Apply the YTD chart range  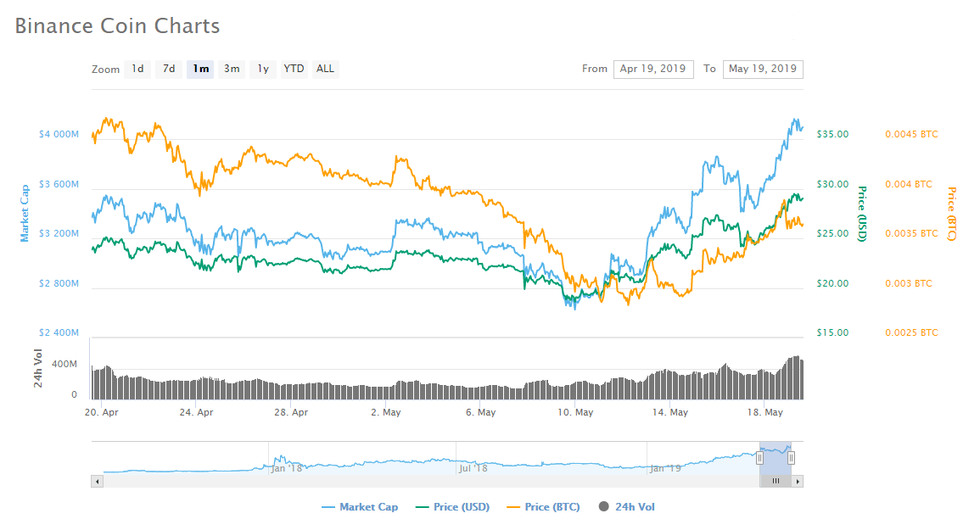(294, 69)
